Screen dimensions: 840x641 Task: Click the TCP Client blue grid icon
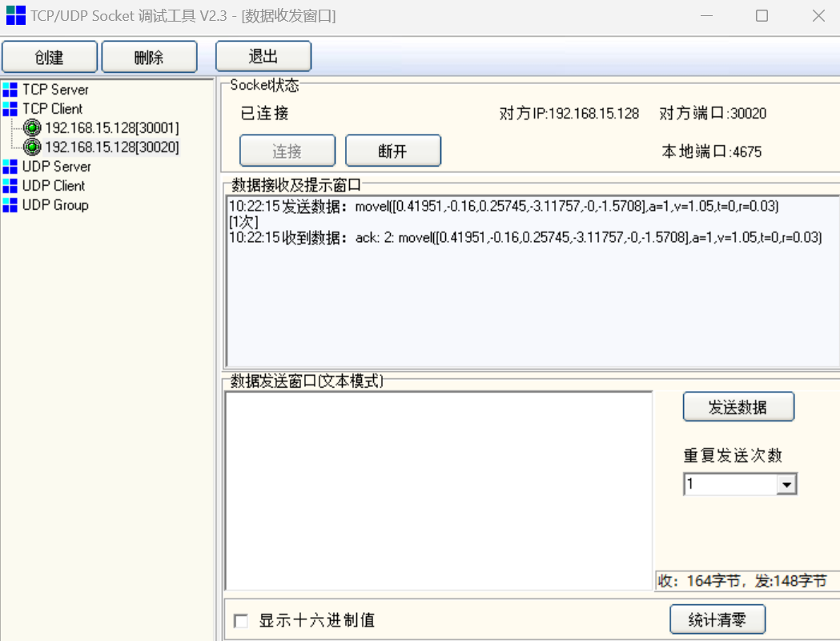tap(10, 109)
